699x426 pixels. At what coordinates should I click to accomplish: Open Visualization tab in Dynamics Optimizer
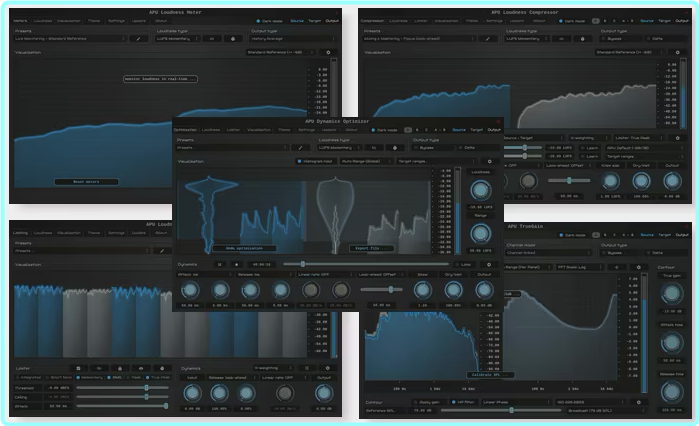259,130
